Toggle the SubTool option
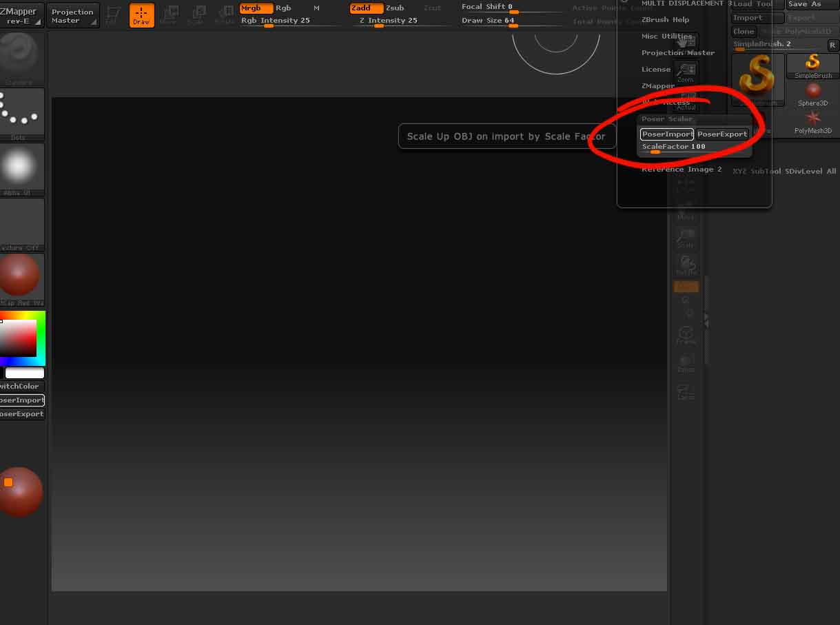Image resolution: width=840 pixels, height=625 pixels. point(766,171)
